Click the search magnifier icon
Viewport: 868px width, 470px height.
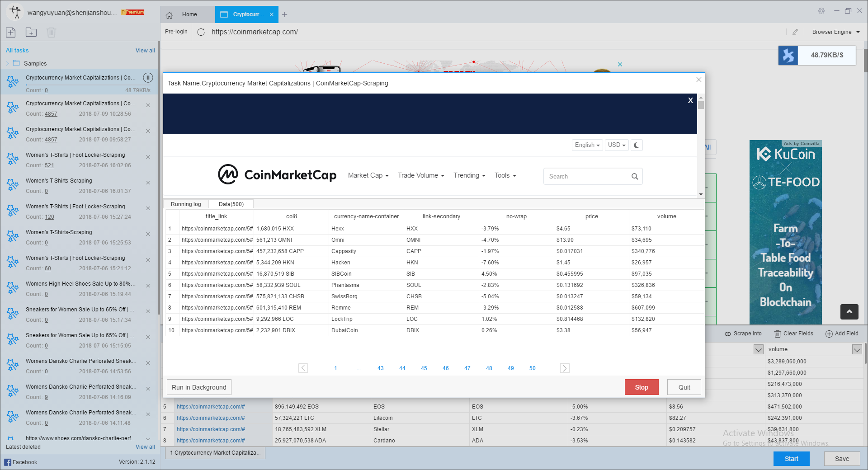635,177
